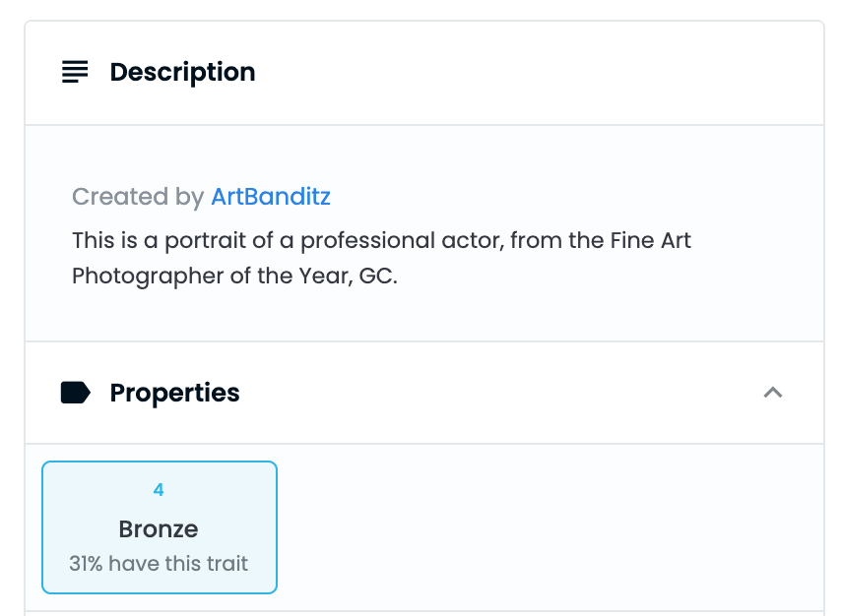Click empty space in Properties header bar
Viewport: 841px width, 616px height.
tap(492, 393)
